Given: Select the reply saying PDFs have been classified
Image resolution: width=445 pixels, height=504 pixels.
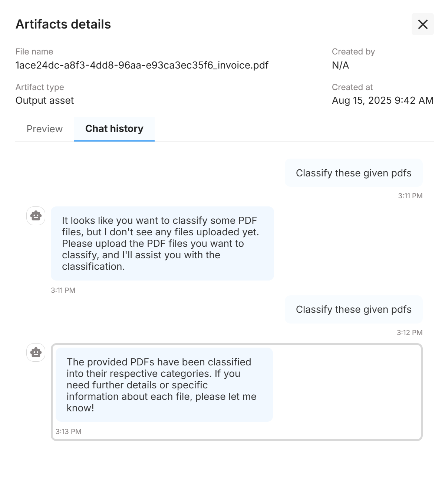Looking at the screenshot, I should click(164, 385).
